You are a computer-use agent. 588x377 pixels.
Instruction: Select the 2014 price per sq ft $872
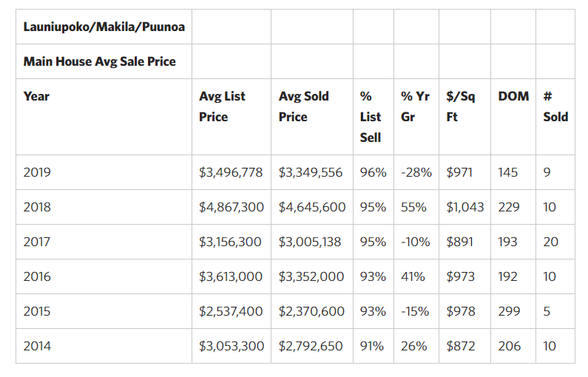point(461,346)
